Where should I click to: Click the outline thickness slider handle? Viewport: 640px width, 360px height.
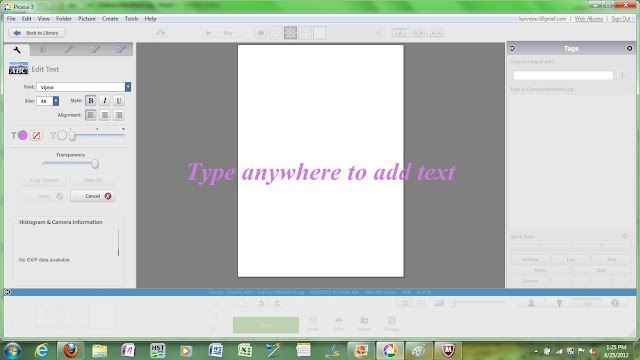[x=72, y=136]
